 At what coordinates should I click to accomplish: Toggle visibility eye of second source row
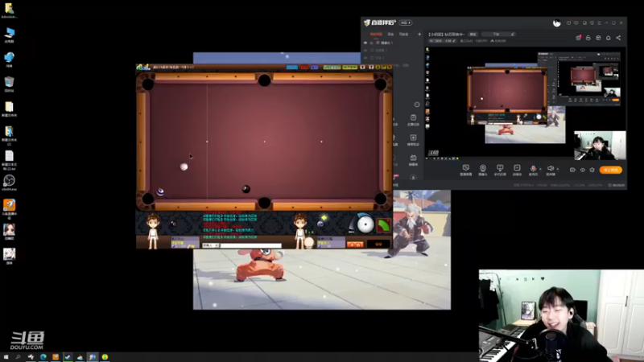[x=365, y=50]
